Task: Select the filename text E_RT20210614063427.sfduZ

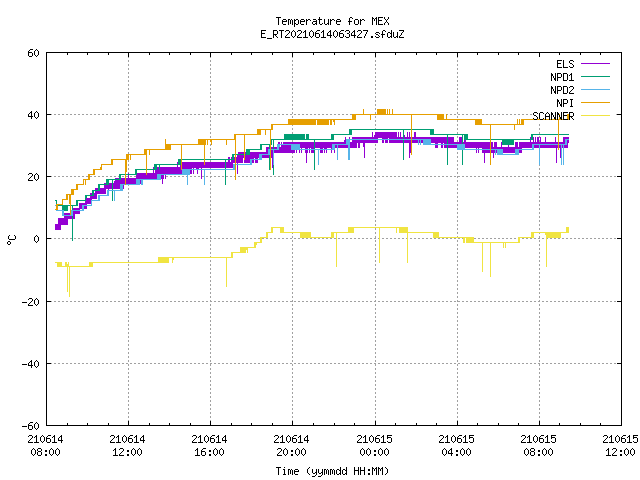Action: [x=332, y=34]
